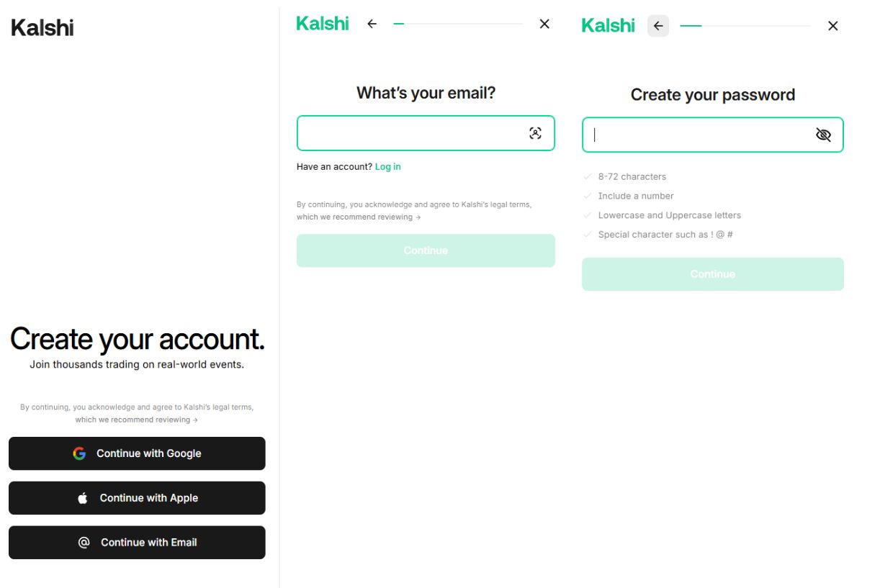The image size is (880, 588).
Task: Click the Google icon on the signup button
Action: click(x=78, y=453)
